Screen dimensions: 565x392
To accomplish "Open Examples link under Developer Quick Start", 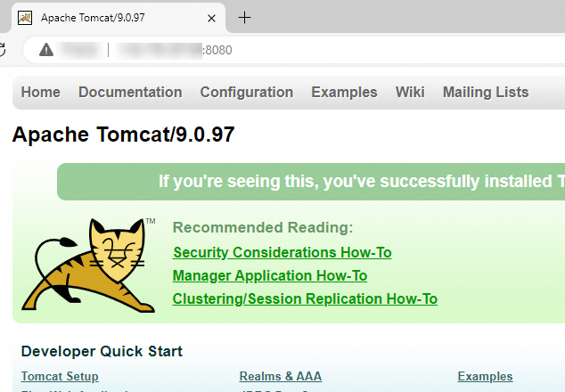I will point(485,377).
